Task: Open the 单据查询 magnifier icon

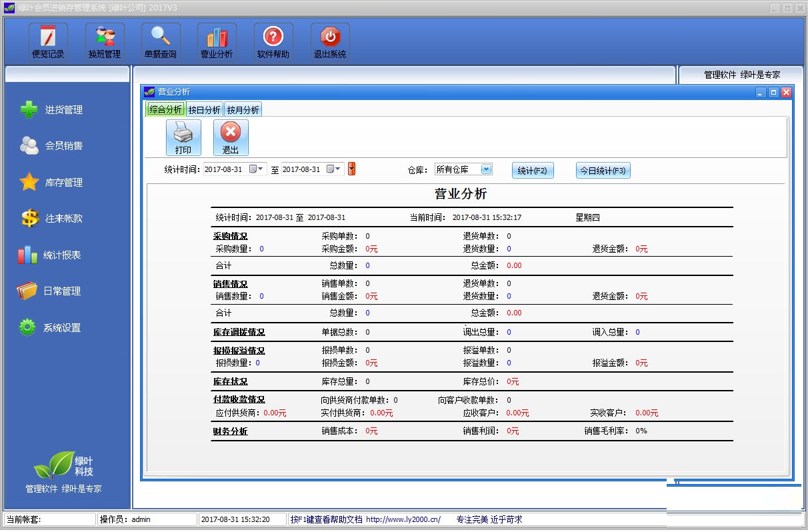Action: (x=161, y=43)
